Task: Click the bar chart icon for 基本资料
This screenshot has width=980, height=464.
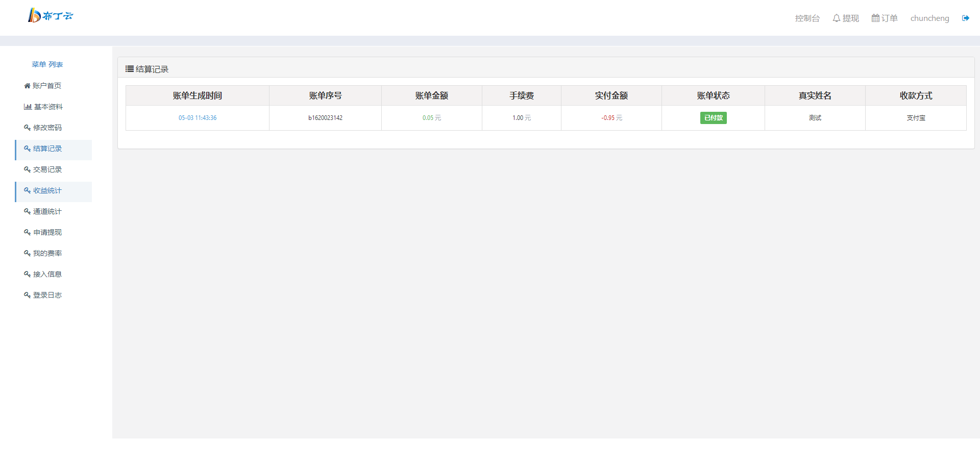Action: click(x=28, y=107)
